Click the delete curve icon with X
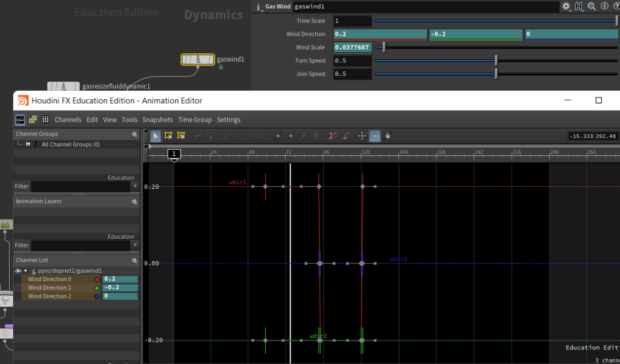The height and width of the screenshot is (364, 620). point(346,136)
